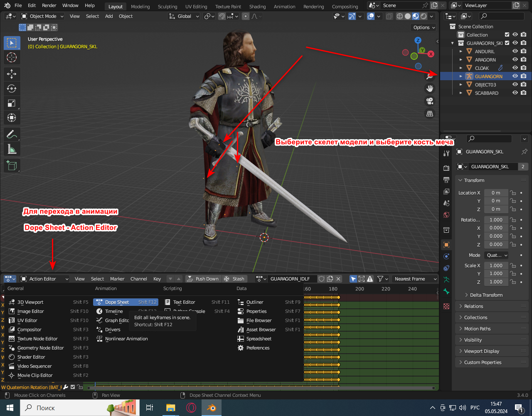Open the Texture properties tab (checker icon)

coord(446,306)
